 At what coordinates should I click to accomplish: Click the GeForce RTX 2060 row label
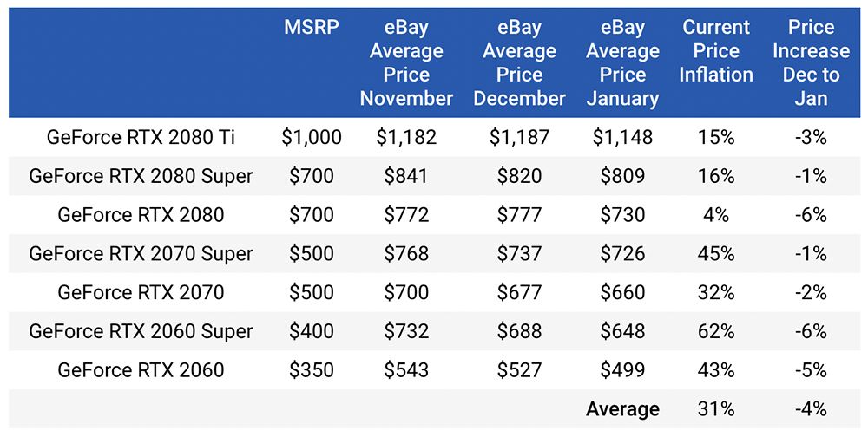[x=141, y=369]
